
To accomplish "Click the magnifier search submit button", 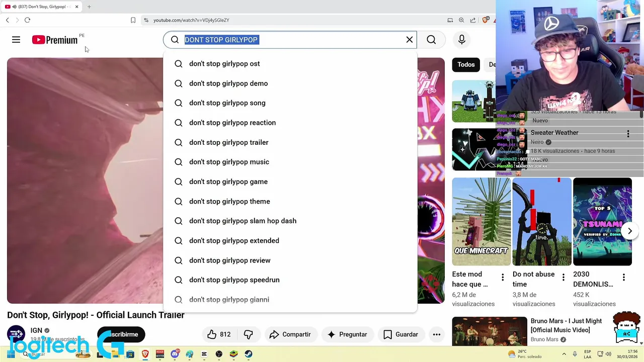I will [x=431, y=40].
